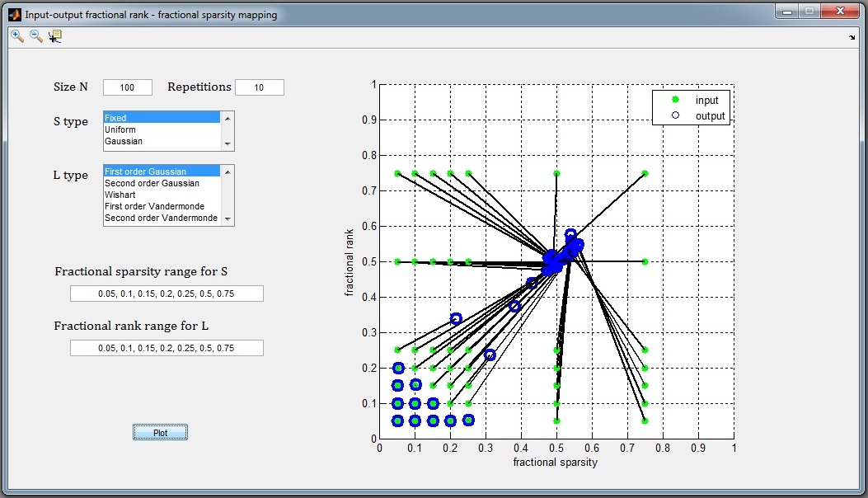Select the Zoom In magnifier tool
Viewport: 868px width, 498px height.
(x=17, y=35)
